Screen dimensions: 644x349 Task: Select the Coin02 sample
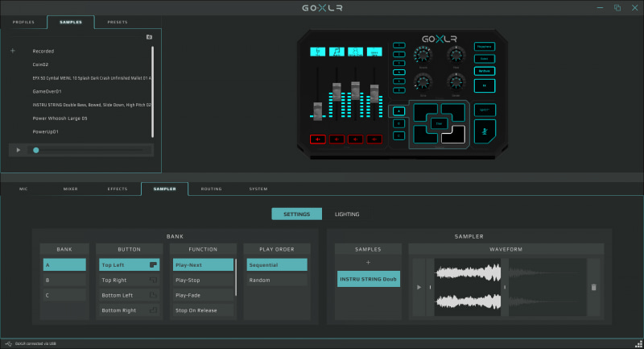tap(40, 64)
